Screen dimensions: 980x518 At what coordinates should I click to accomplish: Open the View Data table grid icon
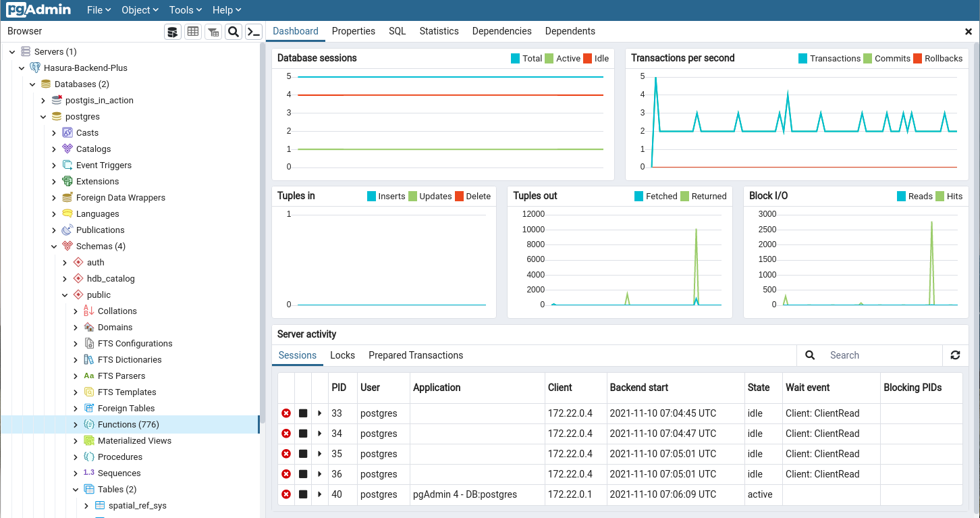click(x=193, y=32)
